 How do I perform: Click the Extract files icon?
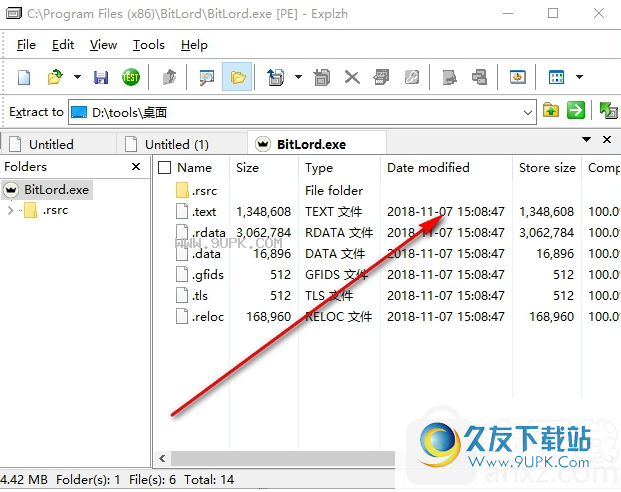[276, 77]
